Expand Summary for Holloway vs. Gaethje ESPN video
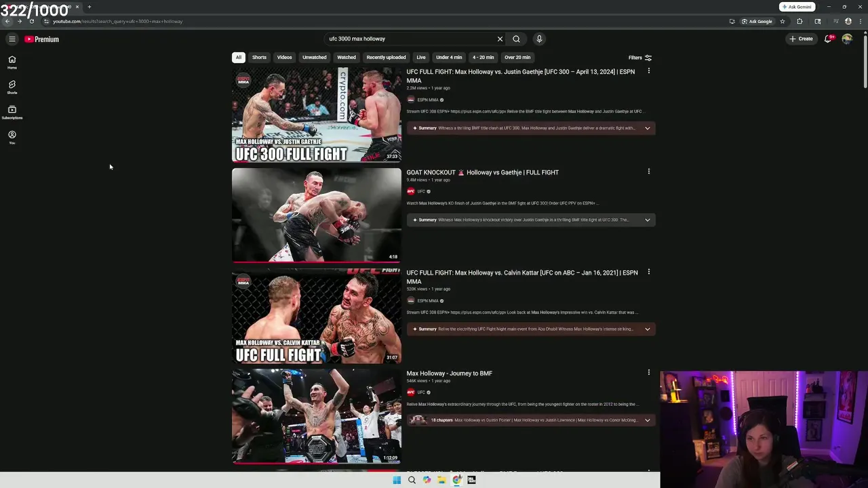The height and width of the screenshot is (488, 868). click(x=531, y=128)
